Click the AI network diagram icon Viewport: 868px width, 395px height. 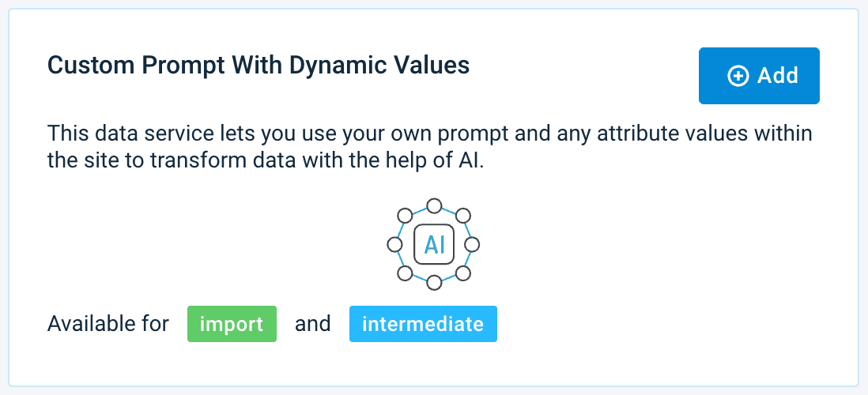[x=434, y=244]
